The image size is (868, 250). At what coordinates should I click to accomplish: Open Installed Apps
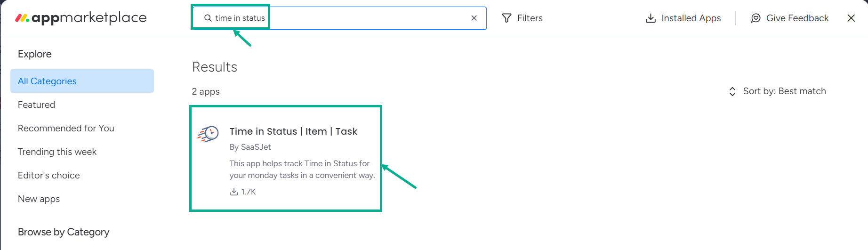[x=683, y=18]
